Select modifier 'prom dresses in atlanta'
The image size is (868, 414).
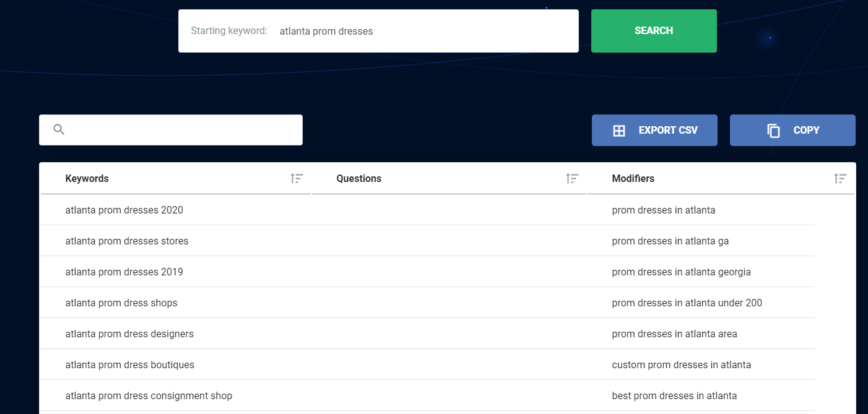click(664, 210)
